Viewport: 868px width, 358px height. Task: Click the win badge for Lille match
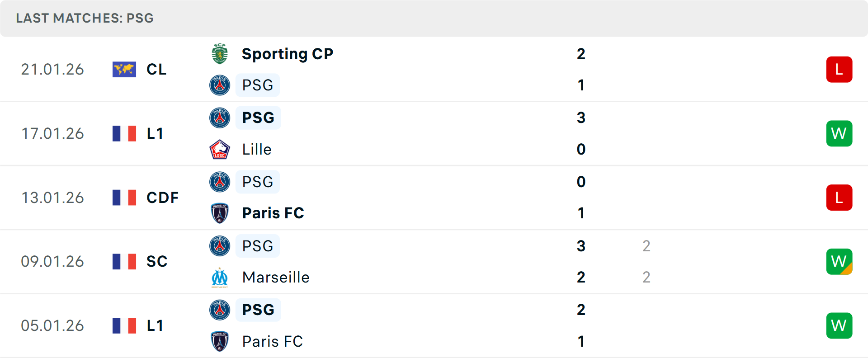point(839,133)
